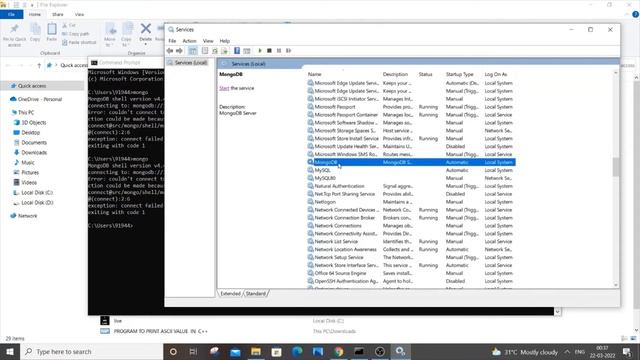Toggle the Show/Hide Action Pane icon
Screen dimensions: 640x360
tap(247, 51)
